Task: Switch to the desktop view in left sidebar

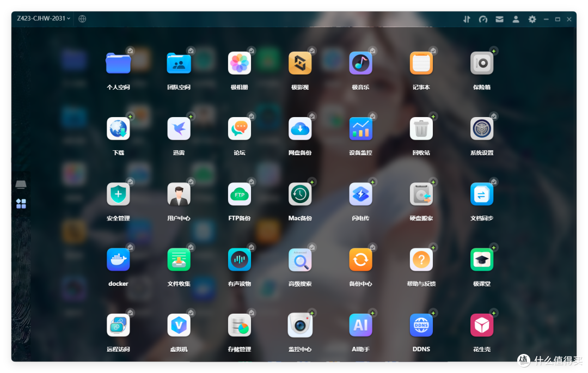Action: (x=21, y=184)
